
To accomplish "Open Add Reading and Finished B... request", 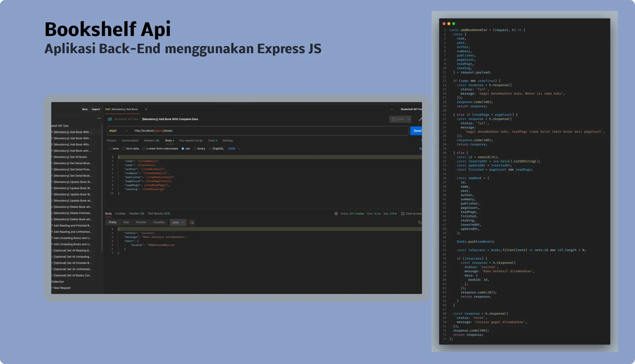I will (72, 226).
